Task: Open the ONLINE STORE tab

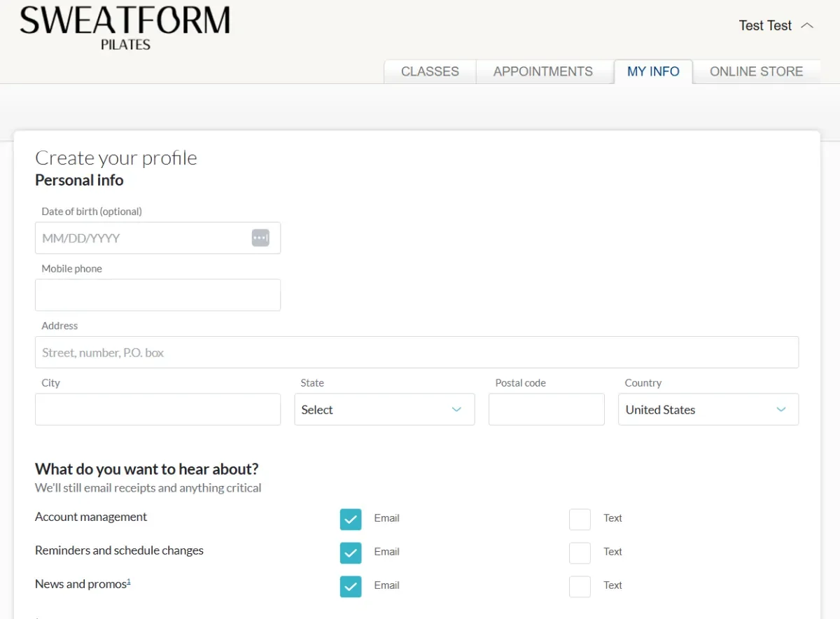Action: point(756,71)
